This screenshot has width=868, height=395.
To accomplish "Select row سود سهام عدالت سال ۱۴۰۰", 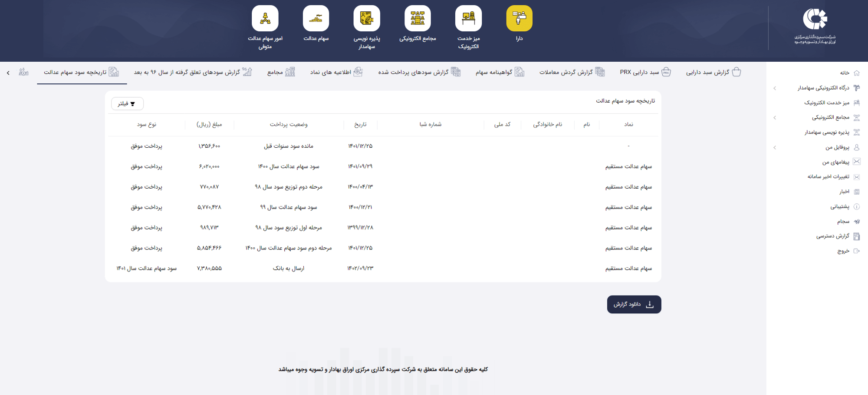I will point(383,166).
